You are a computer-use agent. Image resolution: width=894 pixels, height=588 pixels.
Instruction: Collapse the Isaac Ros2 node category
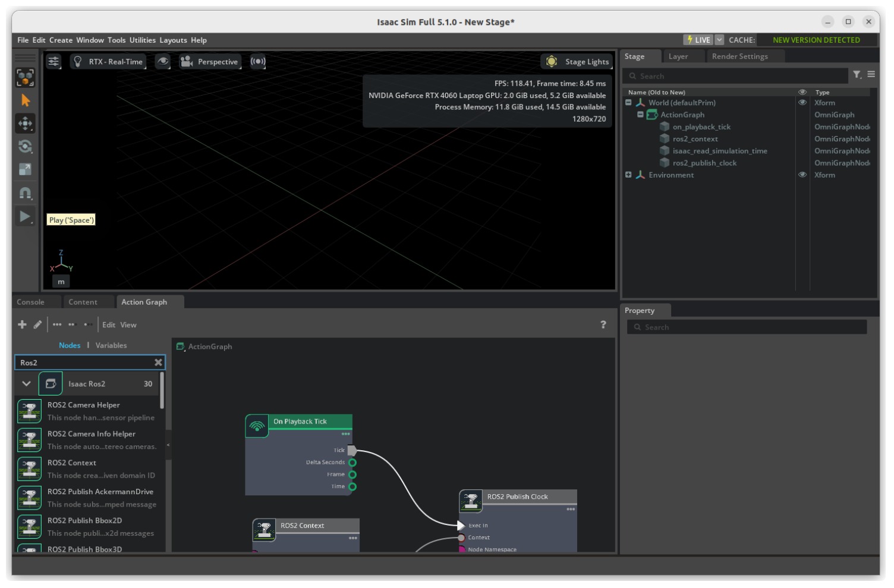[x=26, y=384]
